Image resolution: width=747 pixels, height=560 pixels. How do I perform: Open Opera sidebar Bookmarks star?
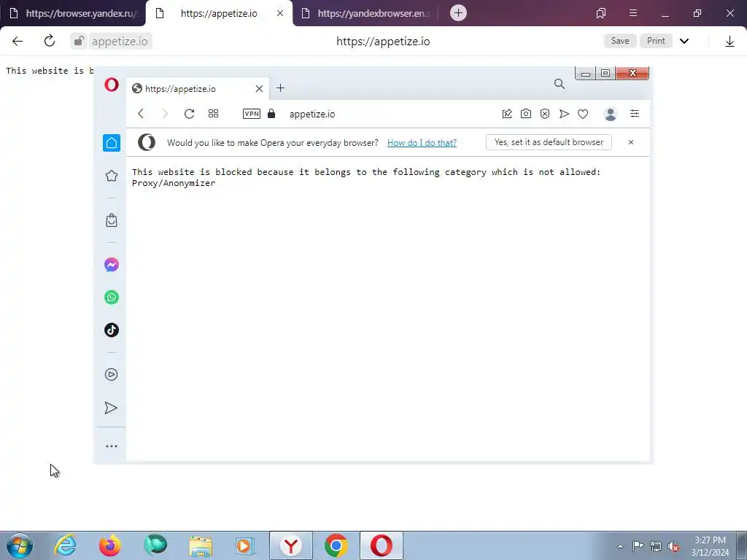click(x=112, y=176)
